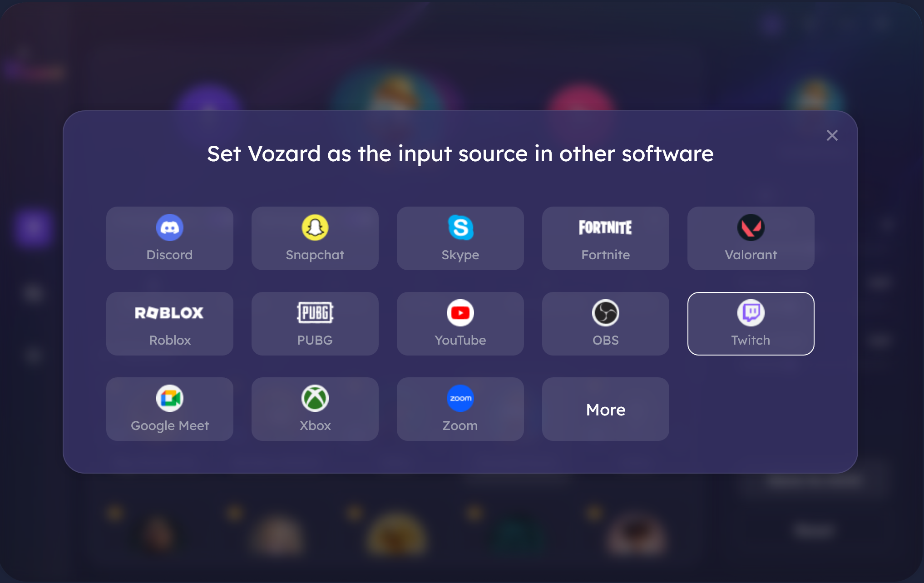Select PUBG as input source
This screenshot has width=924, height=583.
pos(315,324)
